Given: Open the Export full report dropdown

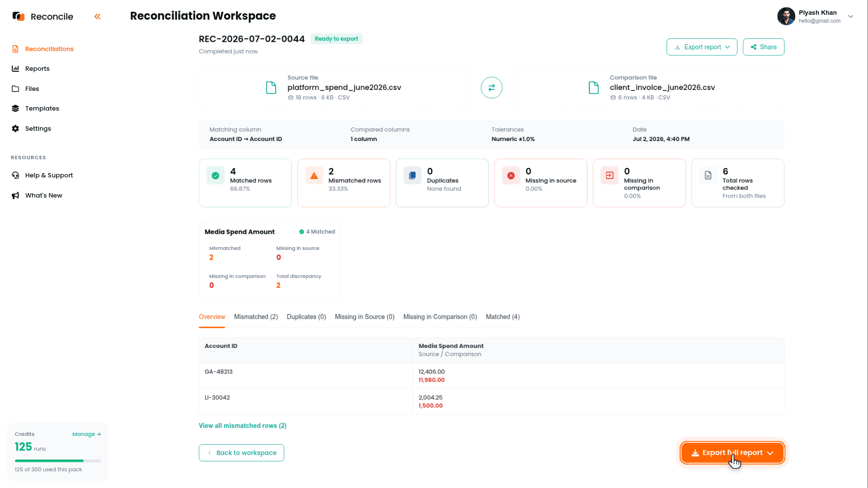Looking at the screenshot, I should click(x=732, y=453).
